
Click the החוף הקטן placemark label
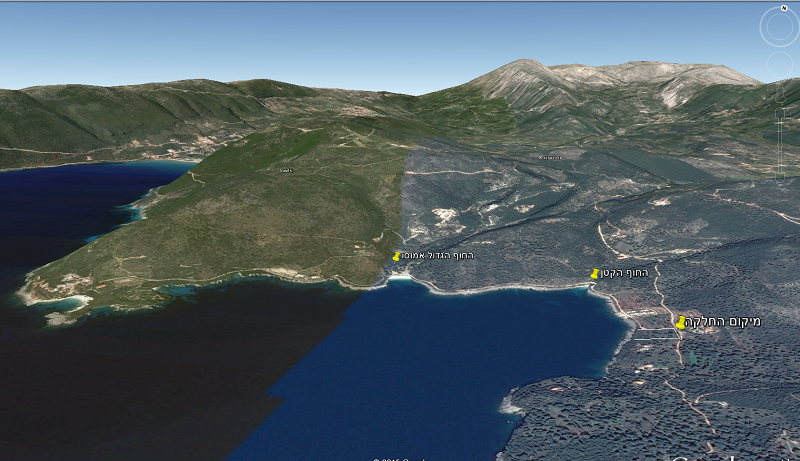pos(626,272)
